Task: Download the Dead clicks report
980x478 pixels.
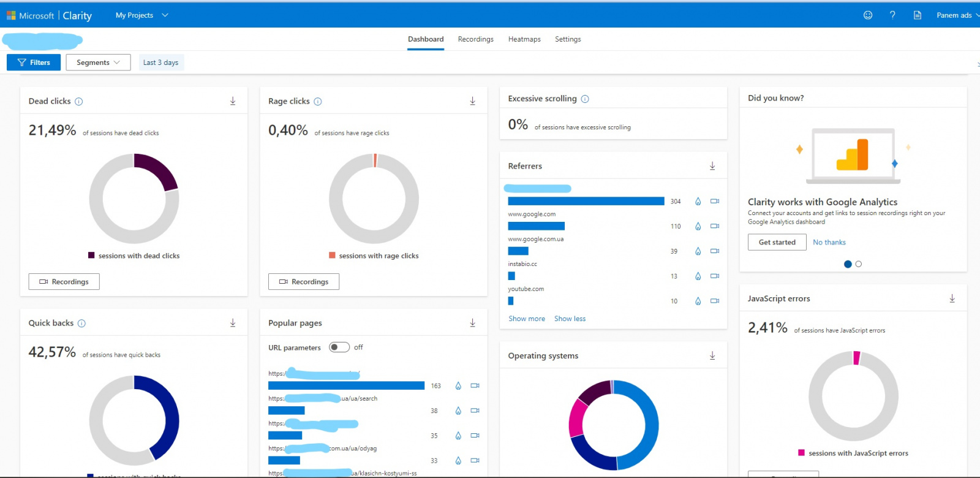Action: 233,101
